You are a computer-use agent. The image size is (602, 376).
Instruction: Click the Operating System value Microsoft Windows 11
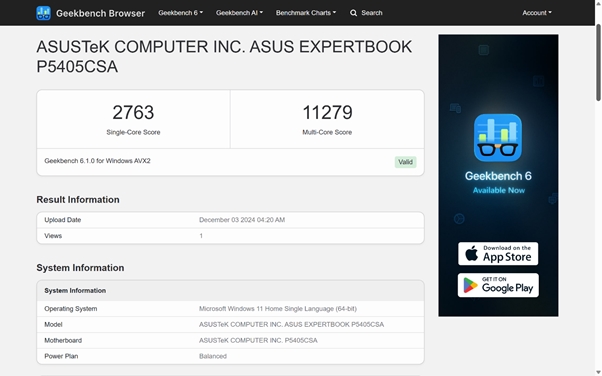click(278, 309)
